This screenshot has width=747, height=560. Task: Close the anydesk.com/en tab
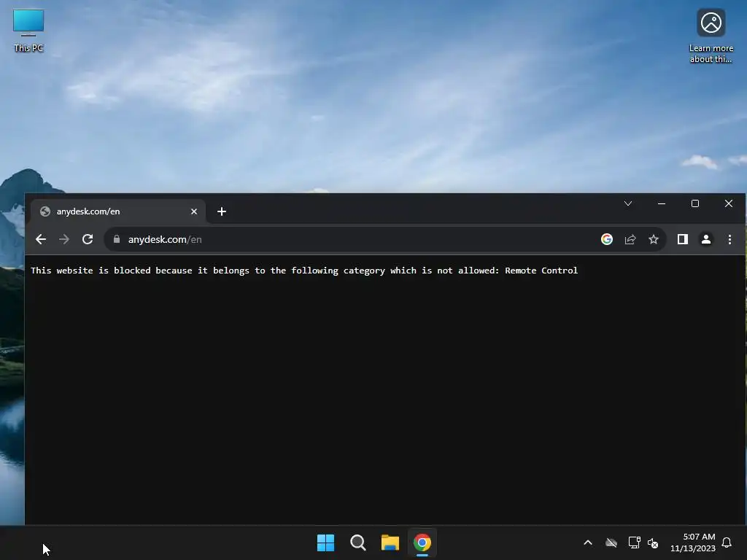coord(194,211)
